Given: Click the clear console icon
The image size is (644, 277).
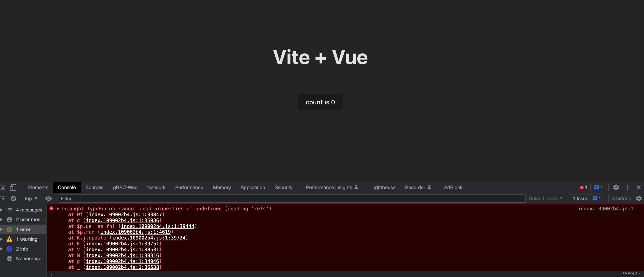Looking at the screenshot, I should click(13, 199).
